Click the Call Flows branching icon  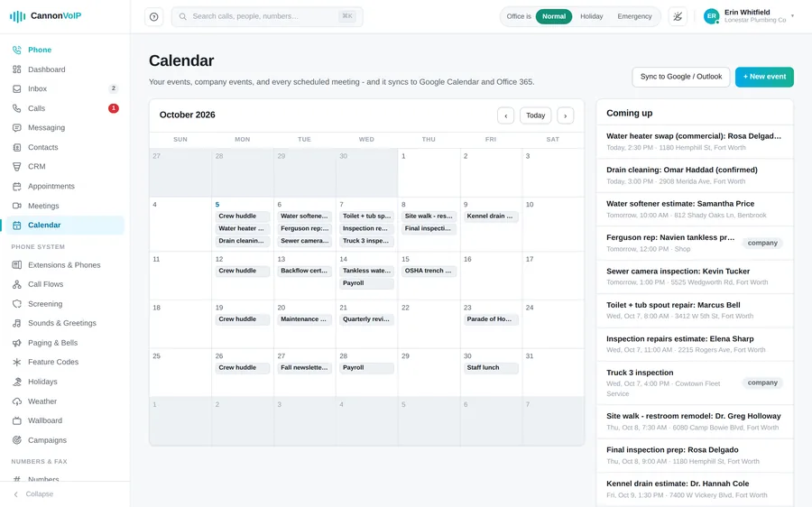coord(17,284)
